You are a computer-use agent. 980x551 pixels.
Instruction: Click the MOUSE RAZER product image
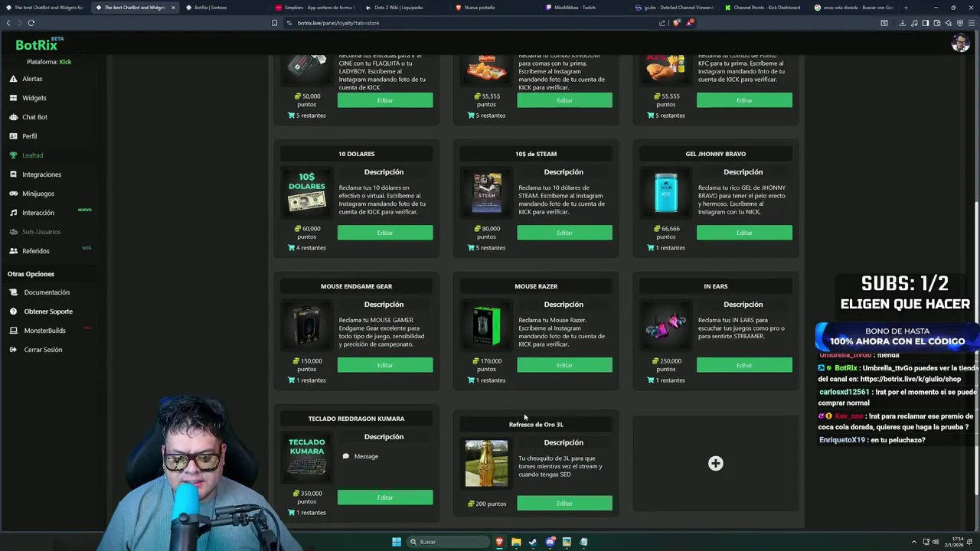[486, 324]
